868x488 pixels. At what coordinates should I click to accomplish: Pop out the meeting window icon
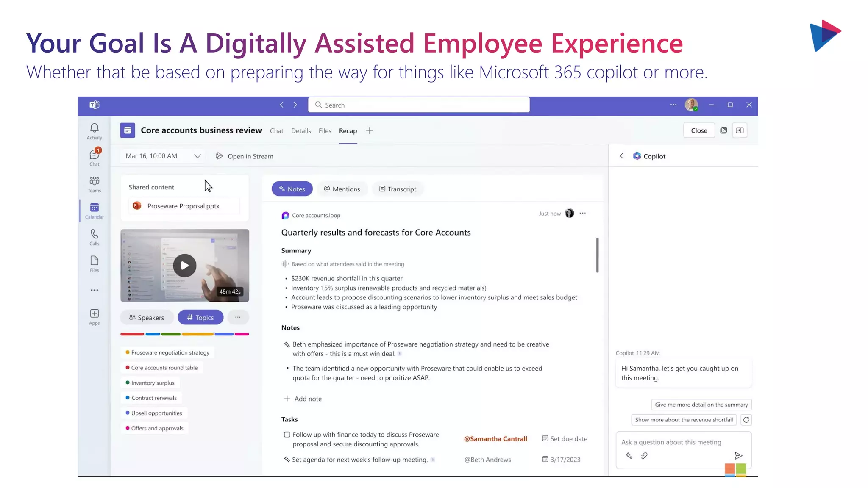point(723,130)
